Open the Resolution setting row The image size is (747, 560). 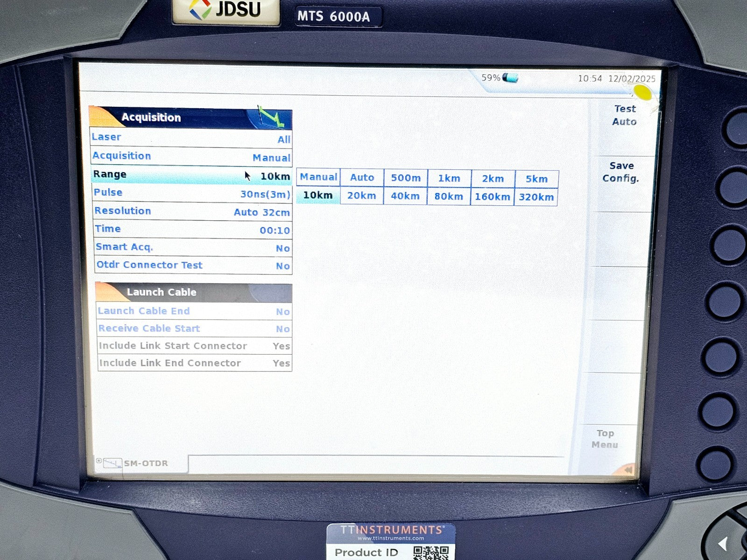pyautogui.click(x=192, y=211)
